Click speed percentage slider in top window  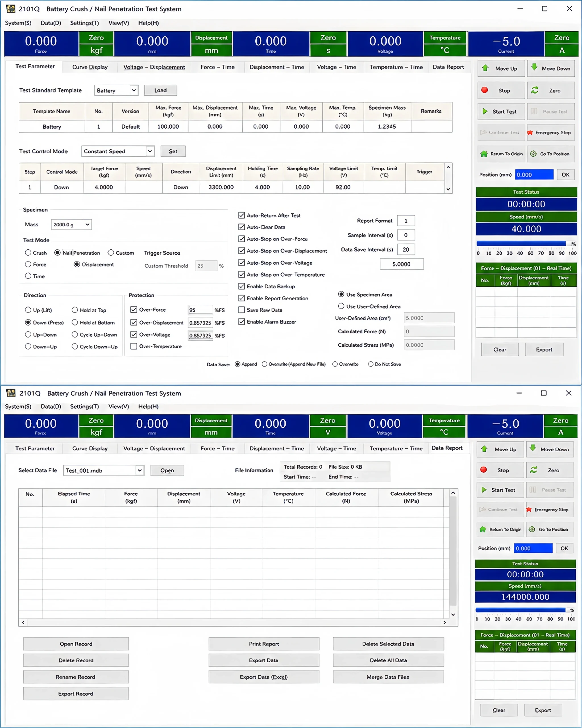[x=526, y=243]
